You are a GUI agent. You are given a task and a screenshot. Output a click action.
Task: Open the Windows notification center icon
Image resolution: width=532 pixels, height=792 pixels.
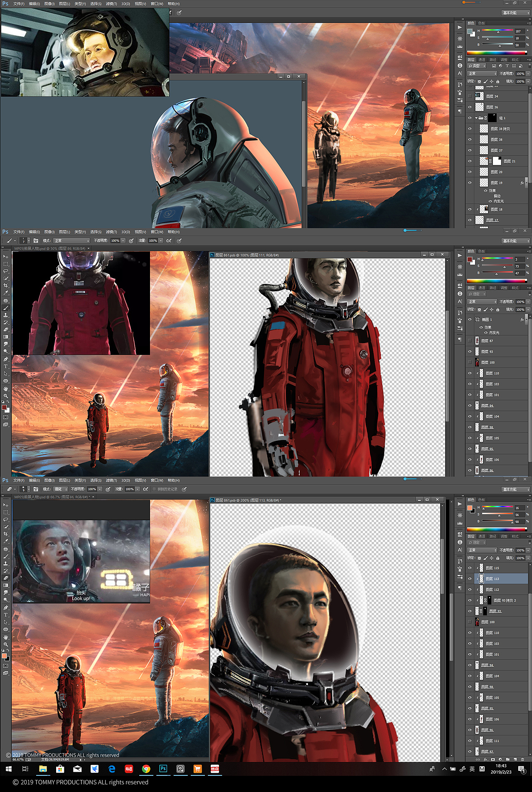[x=522, y=769]
